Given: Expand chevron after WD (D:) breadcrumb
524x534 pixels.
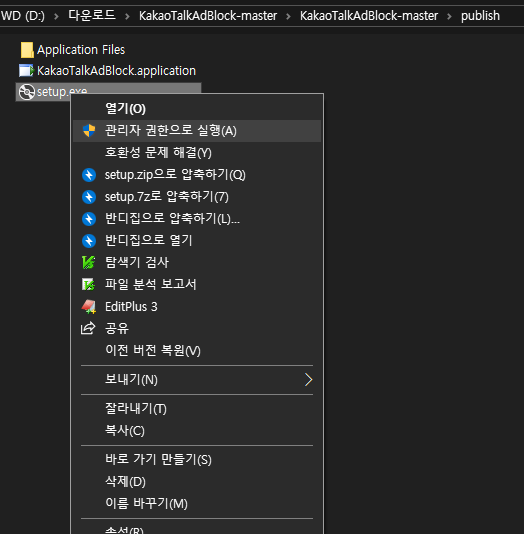Looking at the screenshot, I should tap(57, 16).
